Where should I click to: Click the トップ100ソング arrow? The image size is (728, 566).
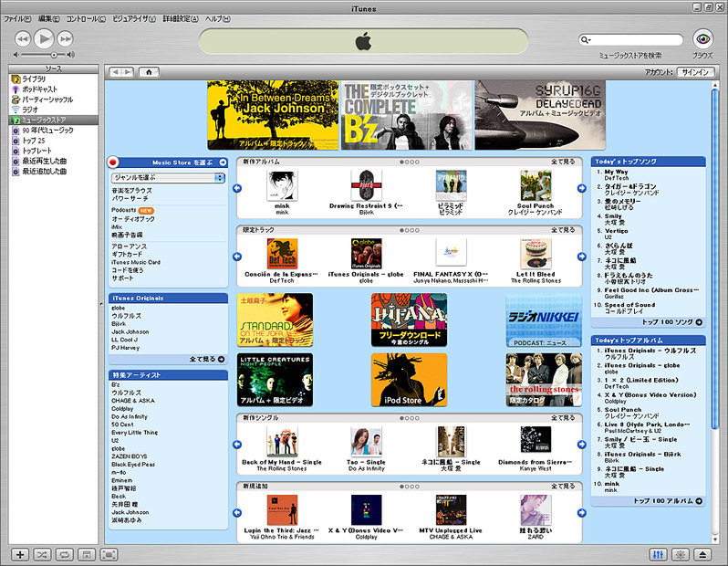pyautogui.click(x=699, y=322)
